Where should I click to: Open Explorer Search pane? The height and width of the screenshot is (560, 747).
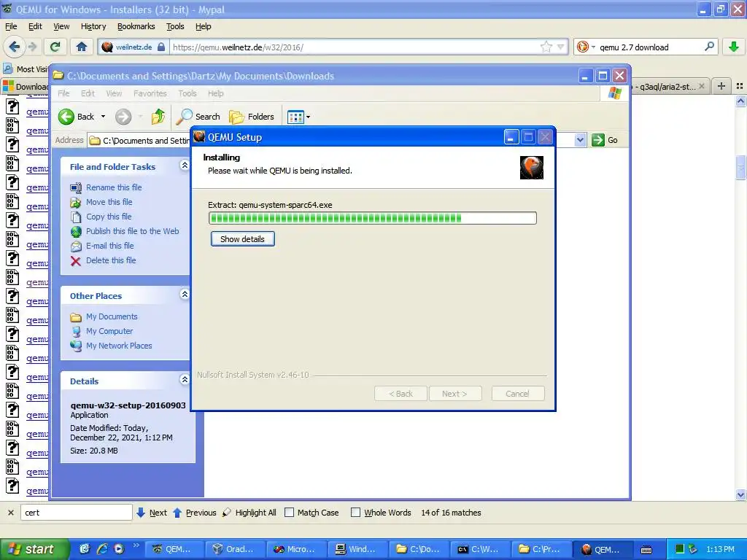click(x=198, y=117)
